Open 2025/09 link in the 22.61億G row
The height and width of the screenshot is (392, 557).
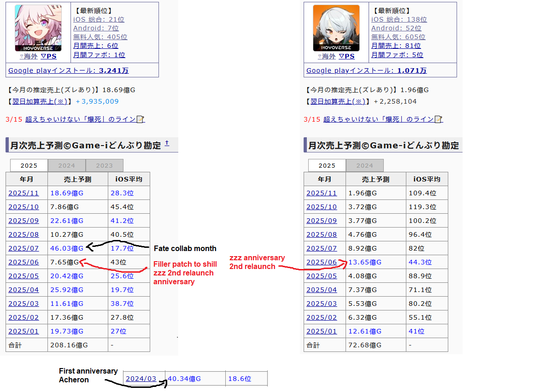(x=23, y=221)
